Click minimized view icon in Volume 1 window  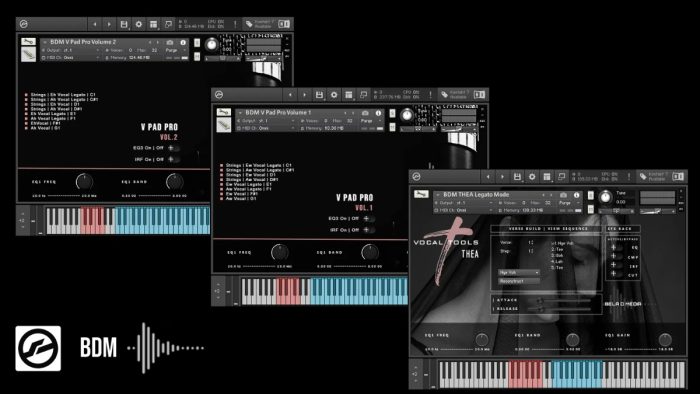[363, 95]
